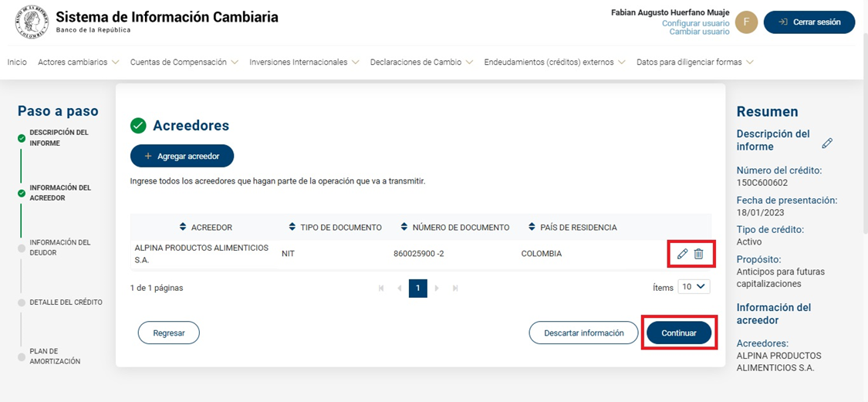
Task: Expand Actores cambiarios menu
Action: [79, 62]
